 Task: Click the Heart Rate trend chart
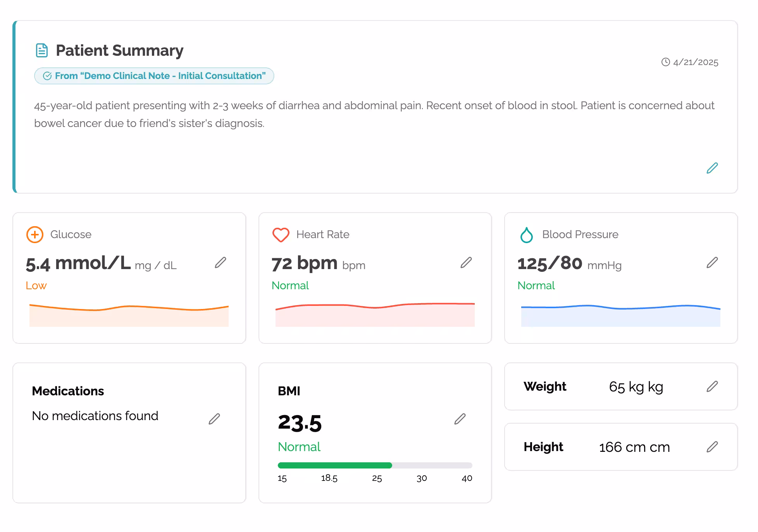click(x=375, y=314)
